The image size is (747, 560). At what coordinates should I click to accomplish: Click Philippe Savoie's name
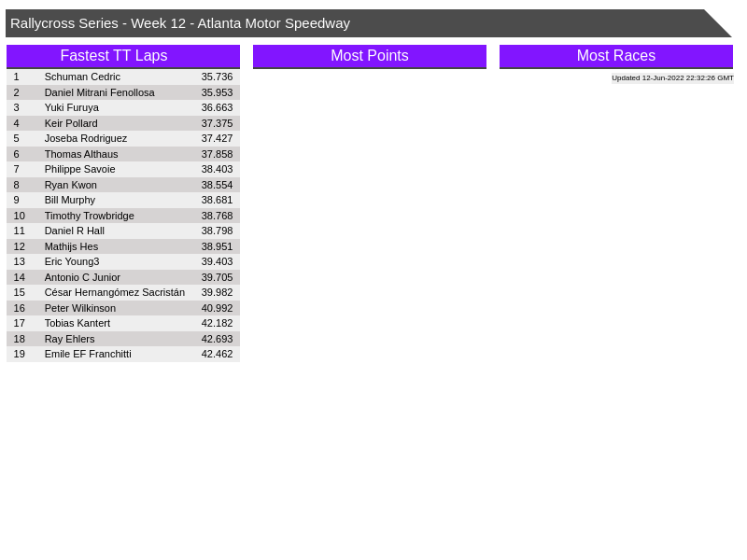tap(79, 169)
